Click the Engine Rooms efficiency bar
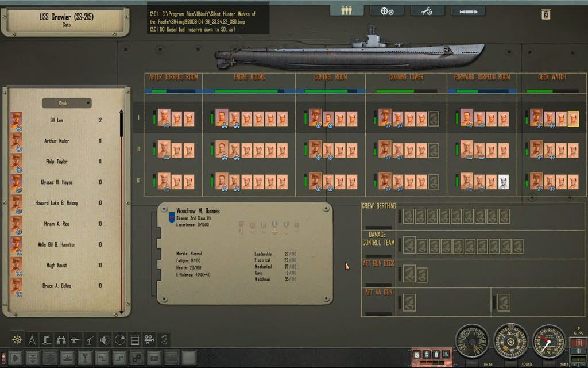 tap(249, 91)
